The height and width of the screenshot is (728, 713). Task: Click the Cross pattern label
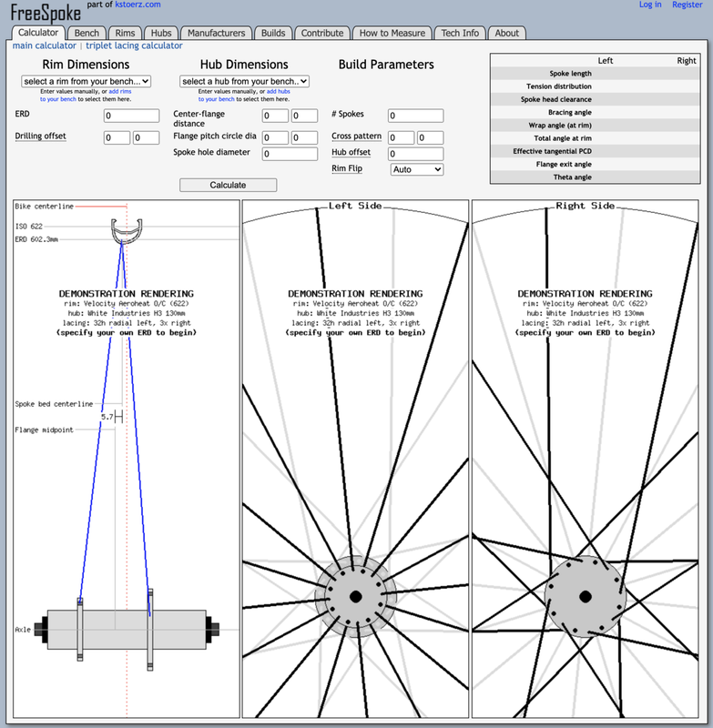pyautogui.click(x=356, y=136)
